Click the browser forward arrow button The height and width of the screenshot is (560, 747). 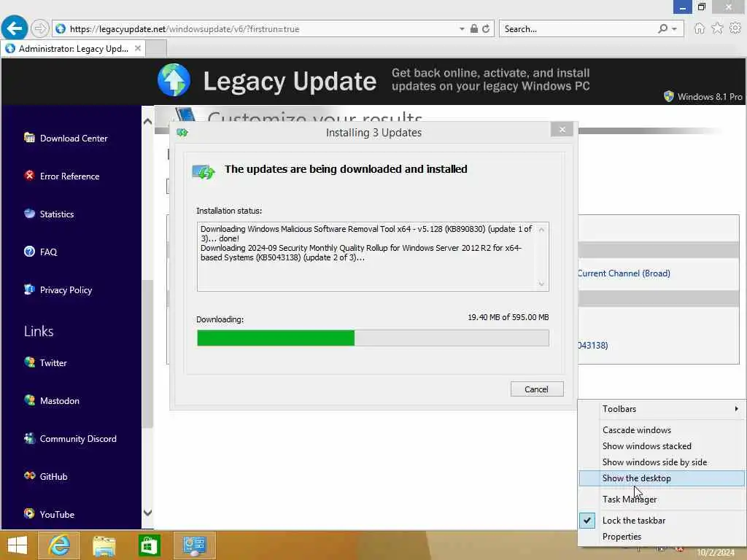click(39, 28)
